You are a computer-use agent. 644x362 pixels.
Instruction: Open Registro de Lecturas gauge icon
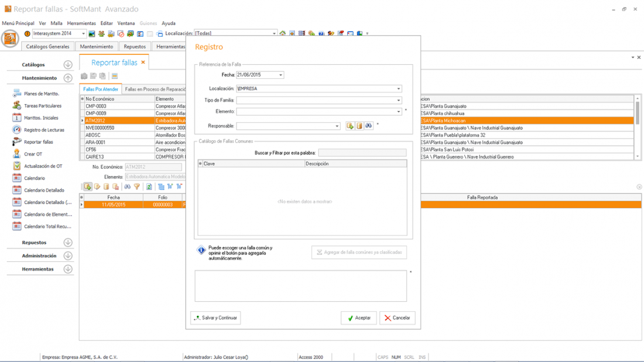point(17,130)
